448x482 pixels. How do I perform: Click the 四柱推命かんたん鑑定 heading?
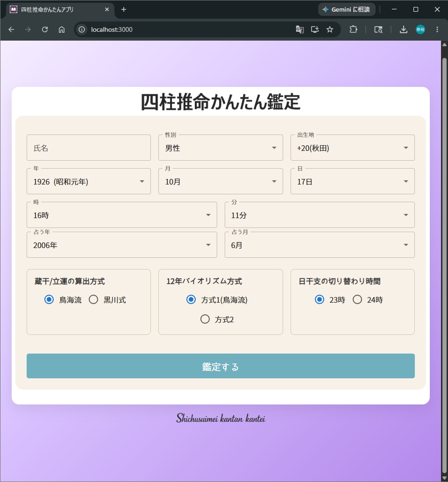click(220, 102)
